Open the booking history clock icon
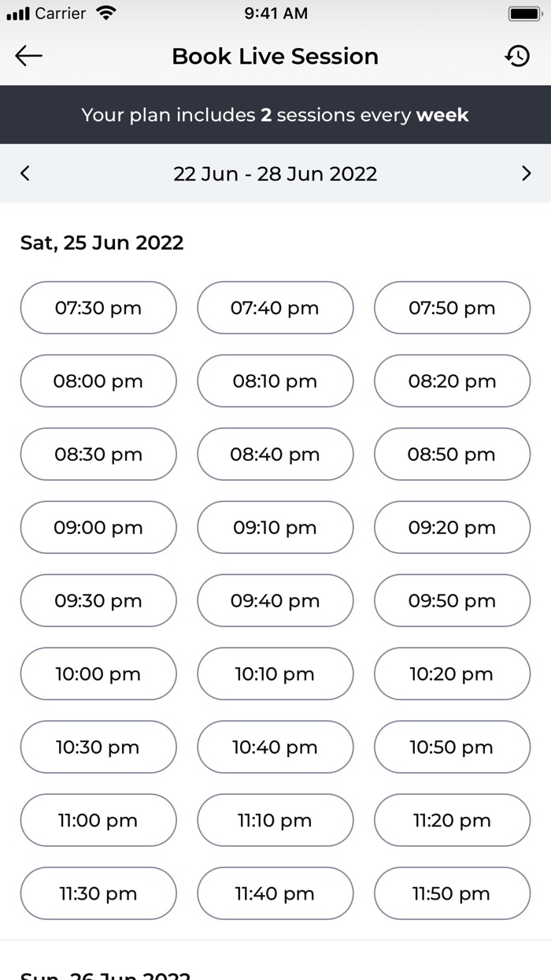This screenshot has height=980, width=551. point(517,56)
